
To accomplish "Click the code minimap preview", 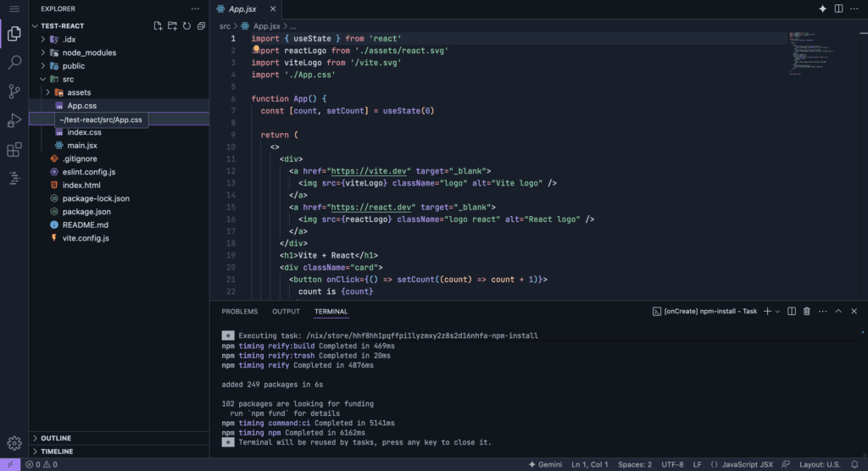I will [811, 53].
